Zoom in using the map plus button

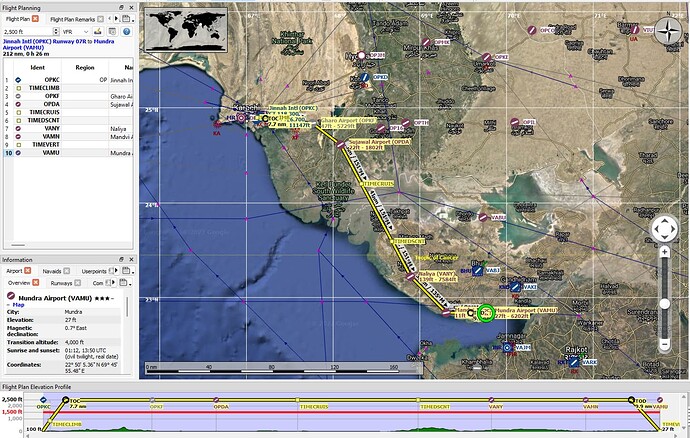pyautogui.click(x=664, y=252)
